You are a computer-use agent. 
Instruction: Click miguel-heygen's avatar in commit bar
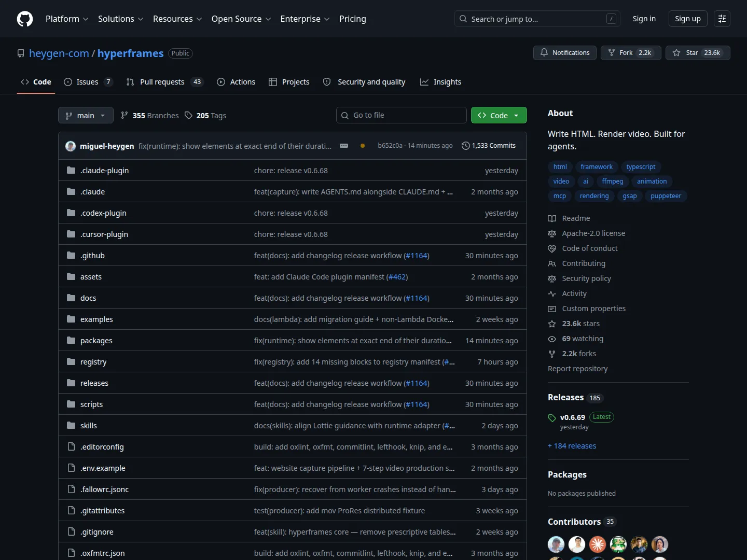click(x=71, y=146)
